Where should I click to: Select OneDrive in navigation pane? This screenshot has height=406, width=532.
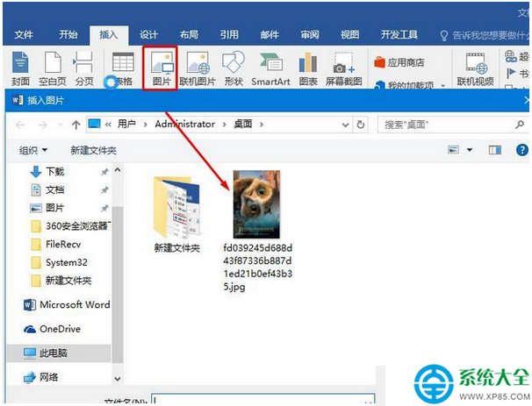tap(53, 329)
